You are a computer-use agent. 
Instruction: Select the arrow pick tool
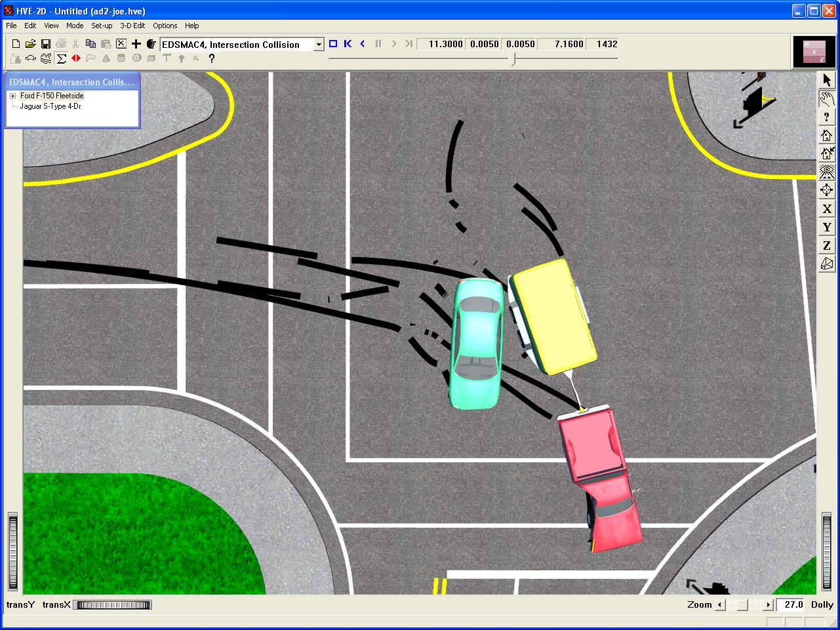pyautogui.click(x=827, y=80)
